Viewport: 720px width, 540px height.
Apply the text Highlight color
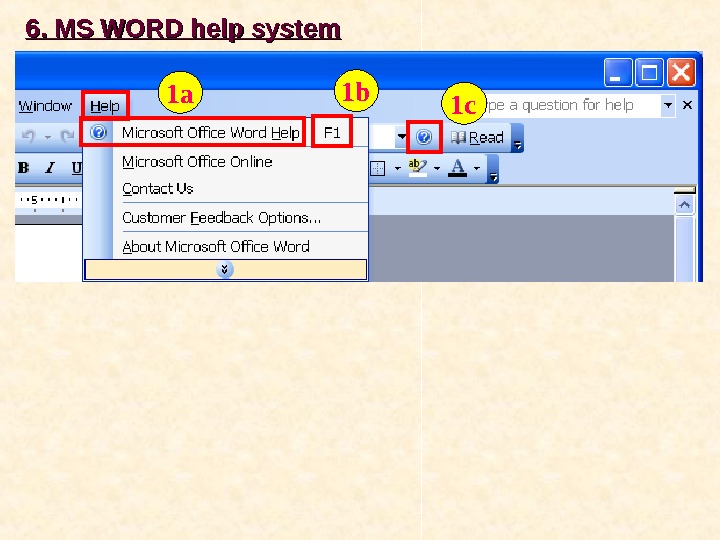point(417,168)
